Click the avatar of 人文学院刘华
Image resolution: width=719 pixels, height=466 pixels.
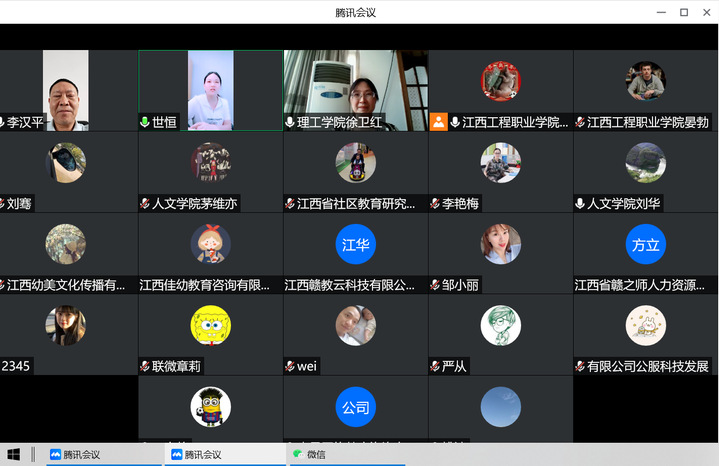coord(646,162)
